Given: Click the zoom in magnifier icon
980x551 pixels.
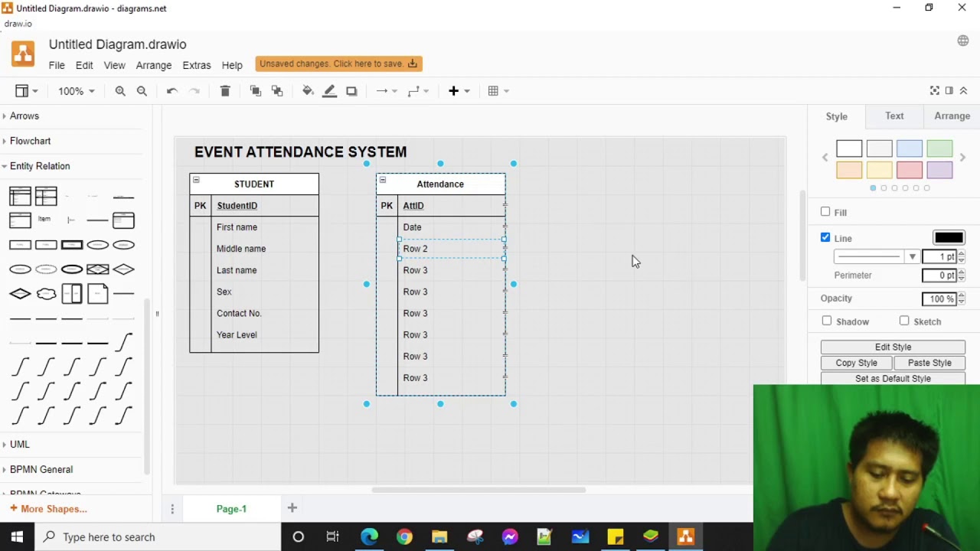Looking at the screenshot, I should pyautogui.click(x=120, y=91).
